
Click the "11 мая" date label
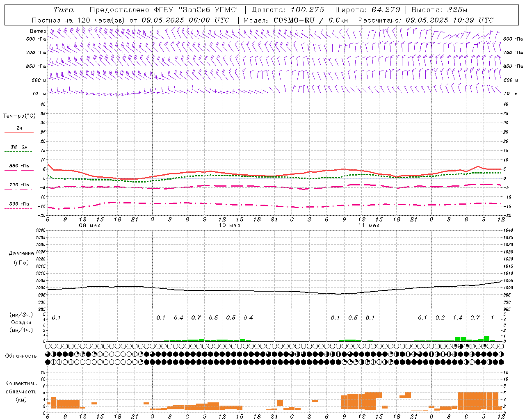tap(368, 226)
